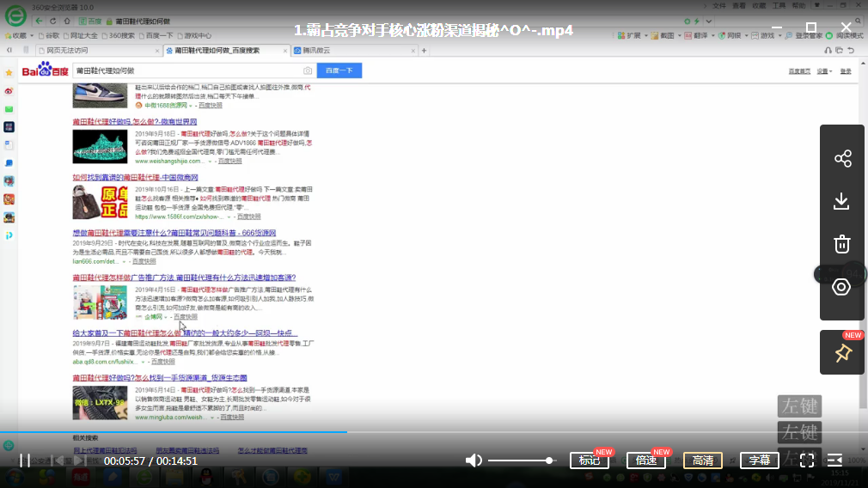Open result 想做莆田鞋代理需要注意什么
Screen dimensions: 868x488
coord(174,233)
